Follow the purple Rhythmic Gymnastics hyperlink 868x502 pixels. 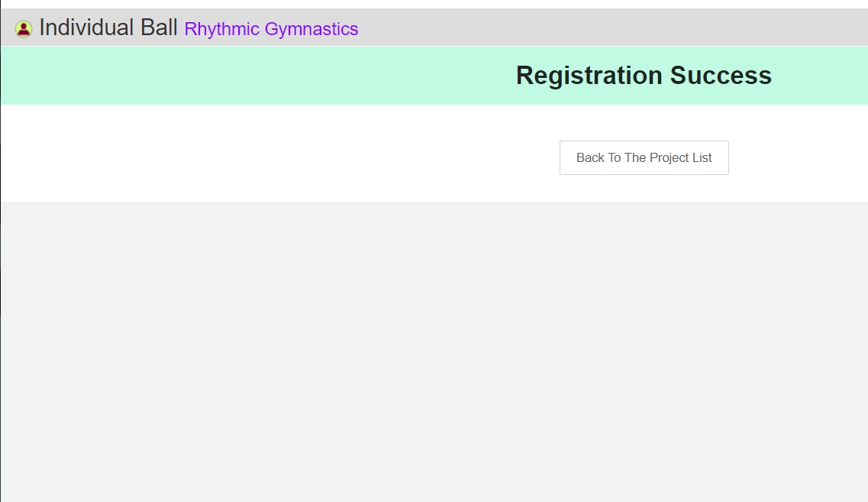[270, 29]
